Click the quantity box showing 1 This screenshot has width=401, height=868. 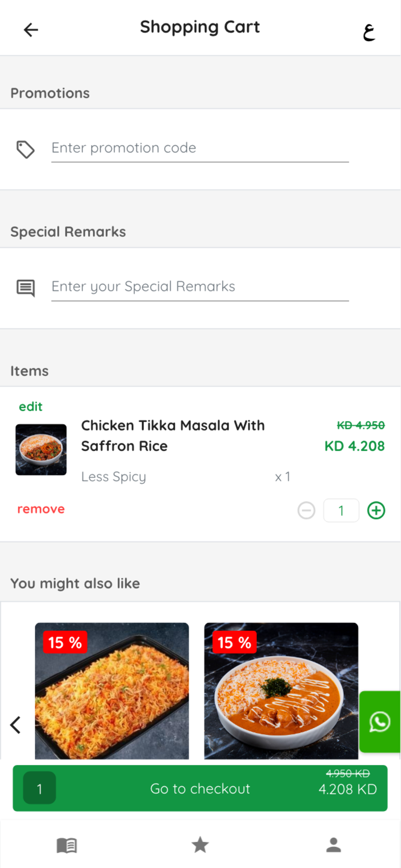[341, 510]
